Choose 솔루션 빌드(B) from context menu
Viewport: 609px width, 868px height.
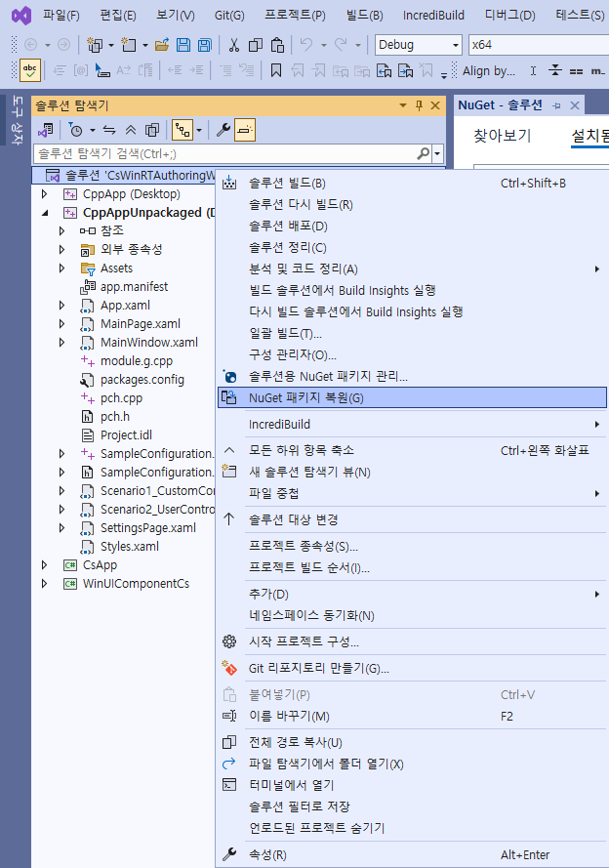pyautogui.click(x=412, y=184)
